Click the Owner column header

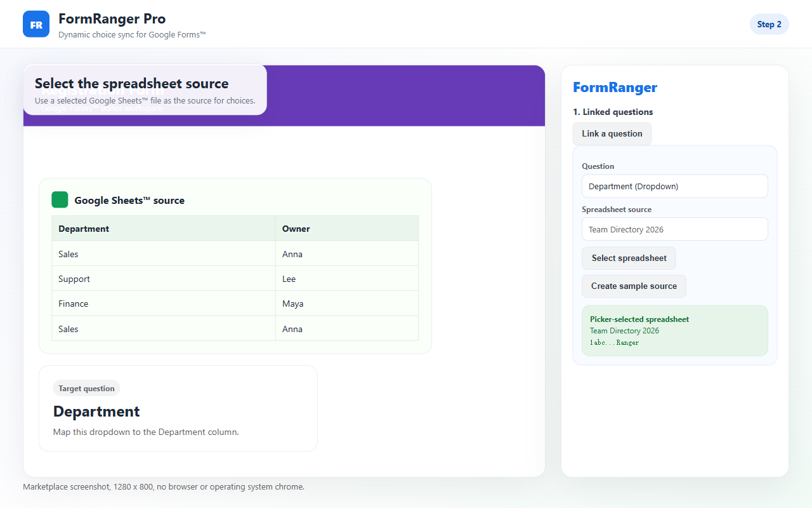click(x=347, y=229)
